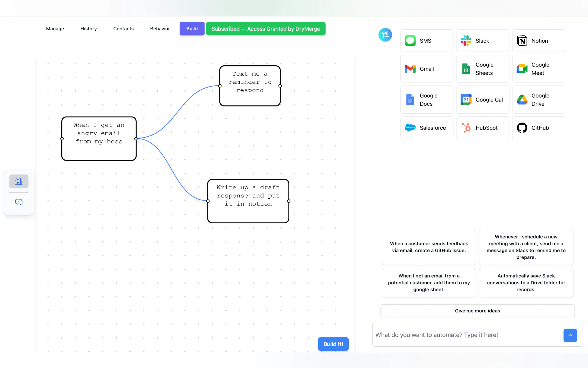Switch to chat view sidebar icon
Image resolution: width=588 pixels, height=368 pixels.
pos(19,202)
